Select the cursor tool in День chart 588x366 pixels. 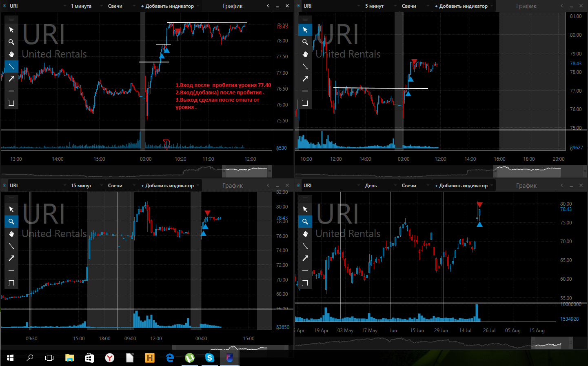click(305, 209)
